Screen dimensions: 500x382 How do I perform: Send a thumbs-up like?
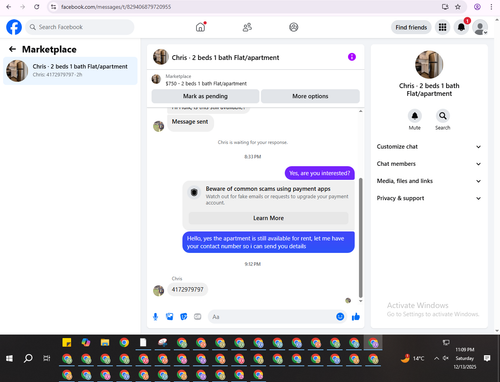click(356, 317)
